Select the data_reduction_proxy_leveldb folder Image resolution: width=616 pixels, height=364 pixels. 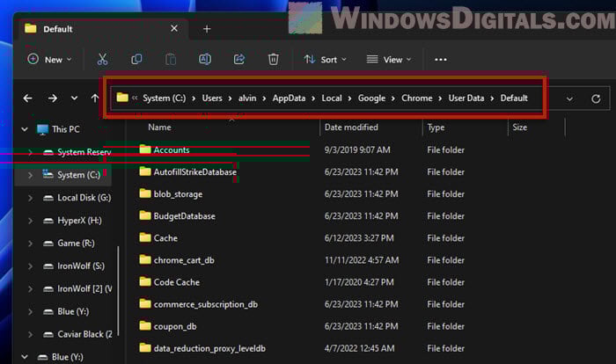(202, 348)
